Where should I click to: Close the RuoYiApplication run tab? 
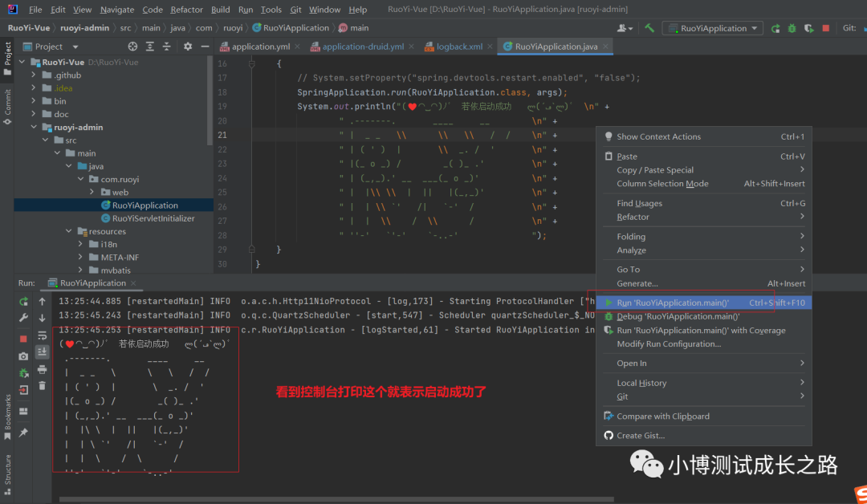pyautogui.click(x=133, y=283)
